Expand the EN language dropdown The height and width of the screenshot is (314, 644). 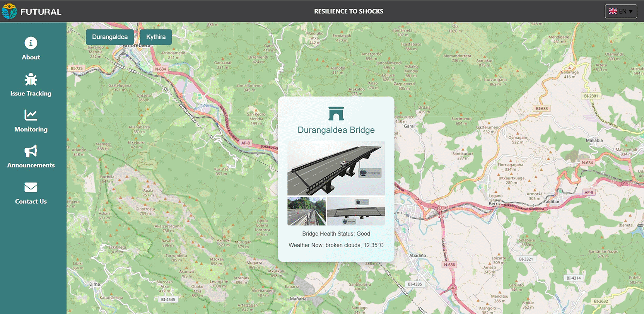(621, 11)
